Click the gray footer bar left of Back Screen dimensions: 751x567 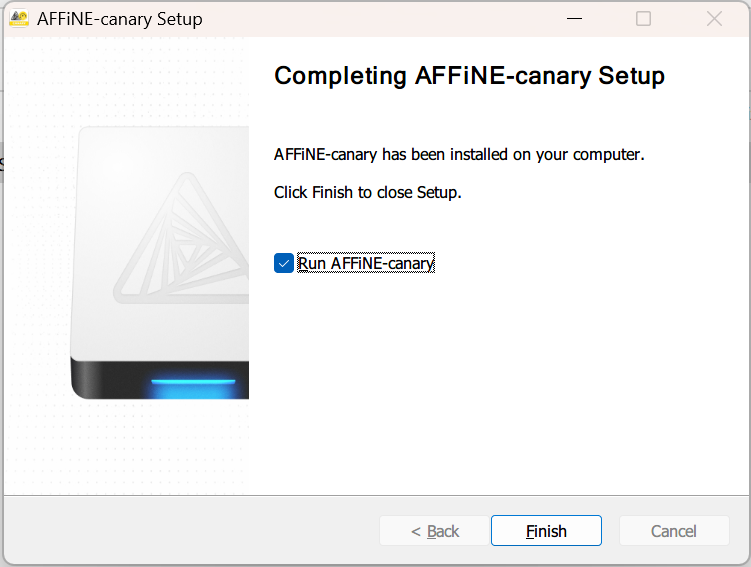[190, 531]
